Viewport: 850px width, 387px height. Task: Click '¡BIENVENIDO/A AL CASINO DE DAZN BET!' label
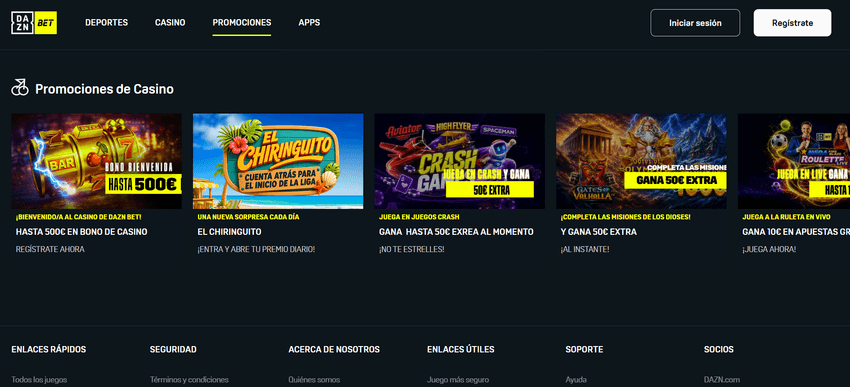(x=79, y=217)
